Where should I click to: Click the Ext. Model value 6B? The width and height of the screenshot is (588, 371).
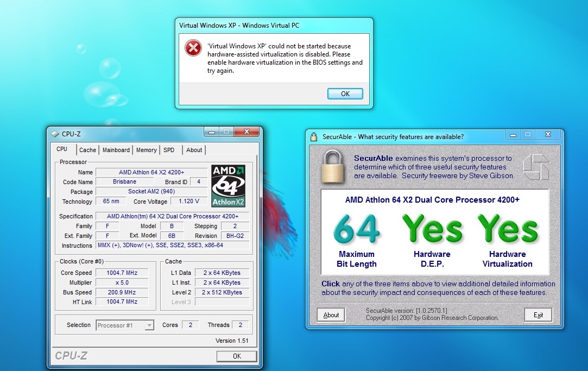[x=172, y=236]
